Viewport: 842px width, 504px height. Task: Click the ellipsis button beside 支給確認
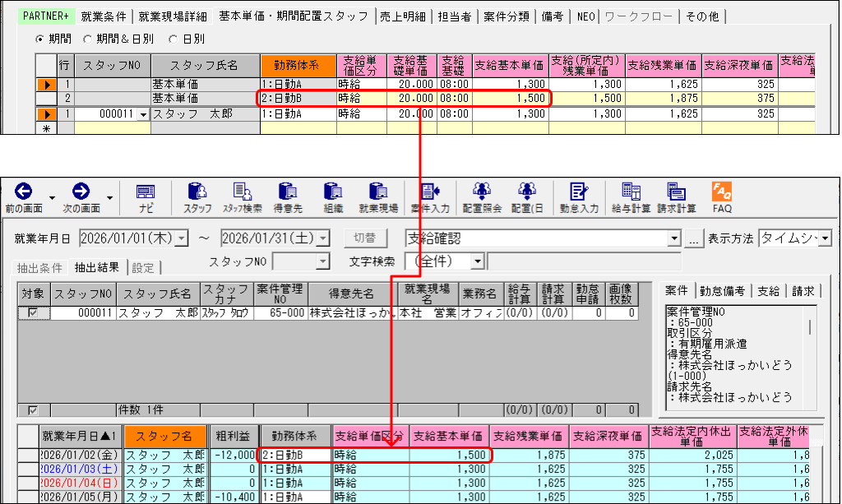(x=696, y=238)
